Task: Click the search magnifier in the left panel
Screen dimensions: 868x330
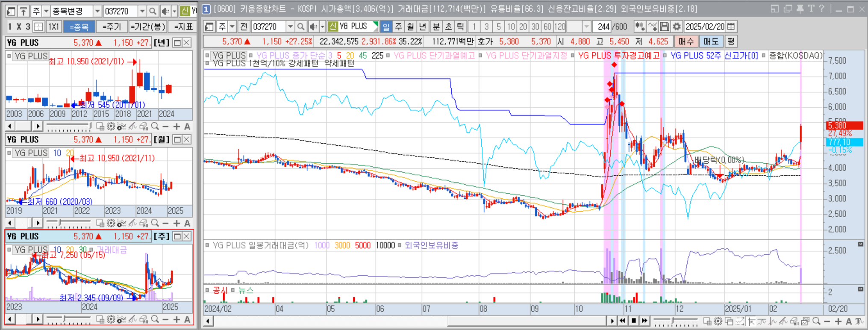Action: (153, 11)
